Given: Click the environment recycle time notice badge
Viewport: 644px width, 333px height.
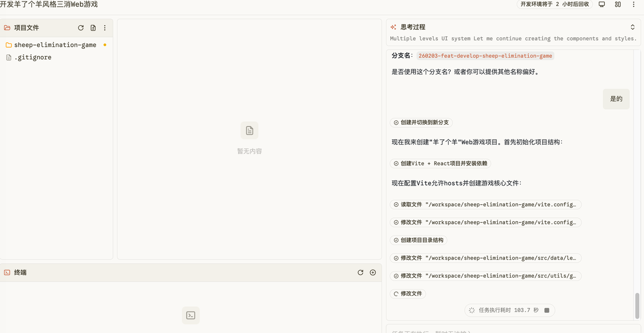Looking at the screenshot, I should coord(554,5).
